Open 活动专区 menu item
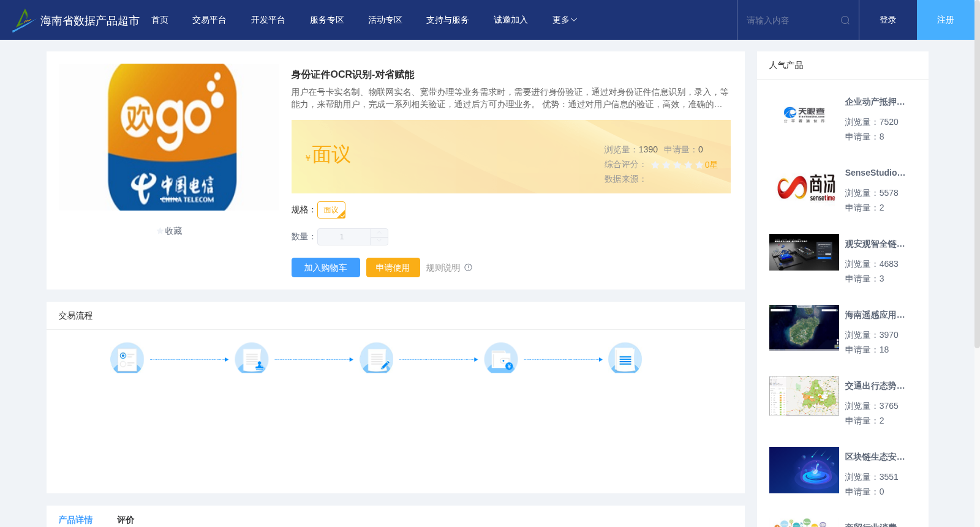This screenshot has height=527, width=980. point(385,20)
